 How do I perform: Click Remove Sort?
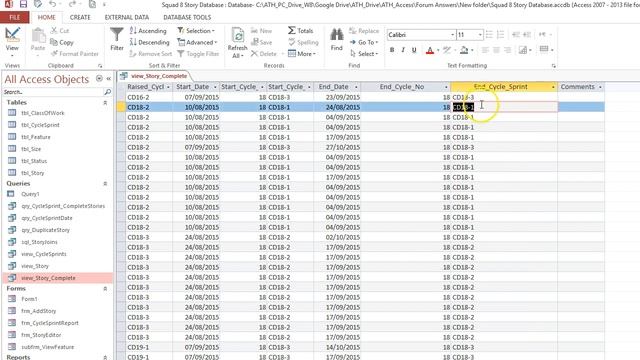[151, 53]
